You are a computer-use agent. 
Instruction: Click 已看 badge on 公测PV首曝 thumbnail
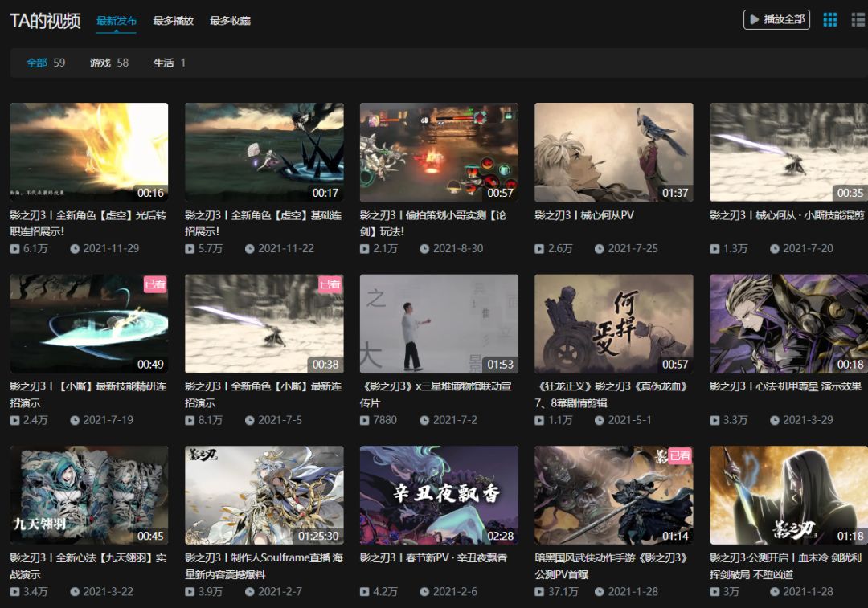tap(680, 456)
